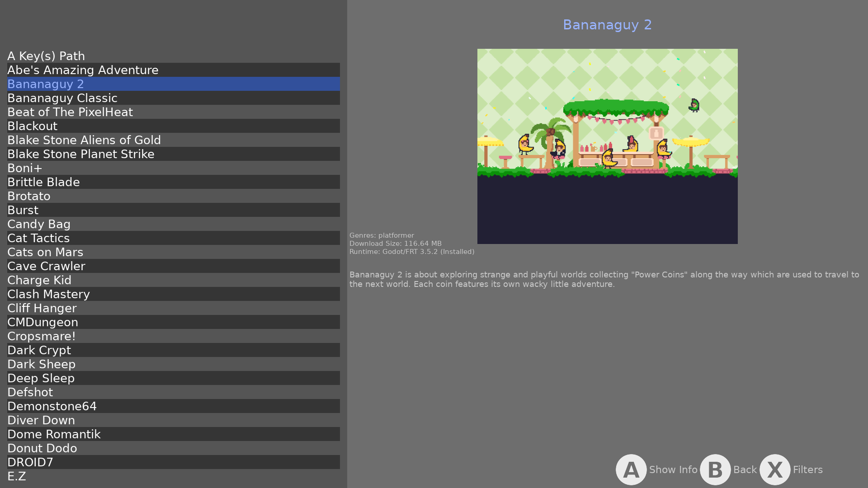Click the Bananaguy 2 game screenshot

pos(607,146)
